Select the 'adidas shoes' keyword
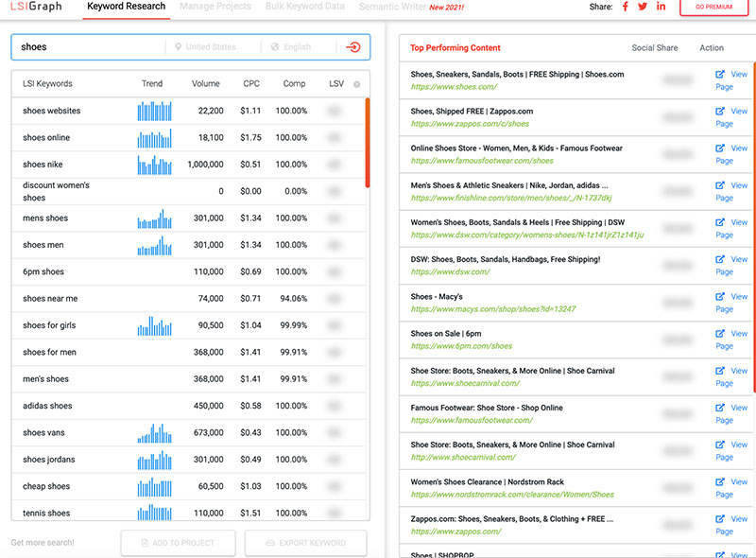 (47, 406)
